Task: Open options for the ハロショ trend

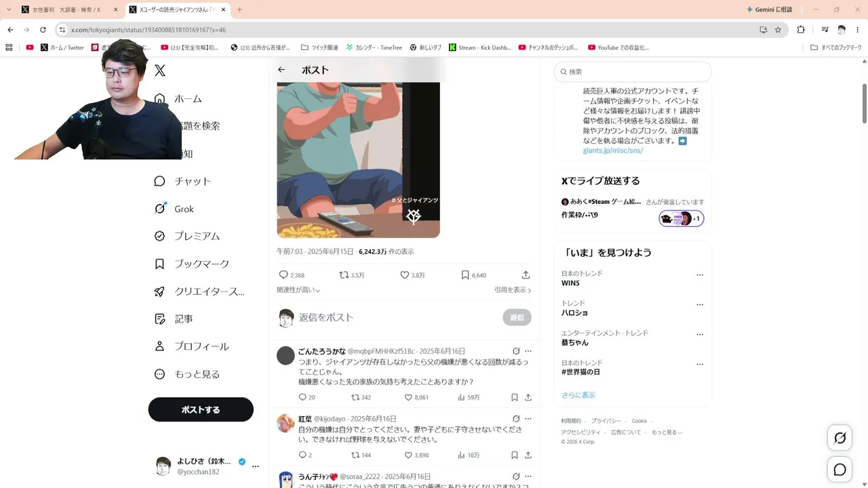Action: [700, 305]
